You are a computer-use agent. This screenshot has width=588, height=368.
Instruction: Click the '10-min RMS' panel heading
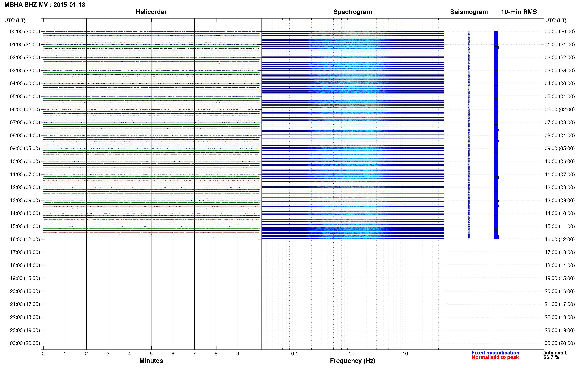tap(519, 12)
